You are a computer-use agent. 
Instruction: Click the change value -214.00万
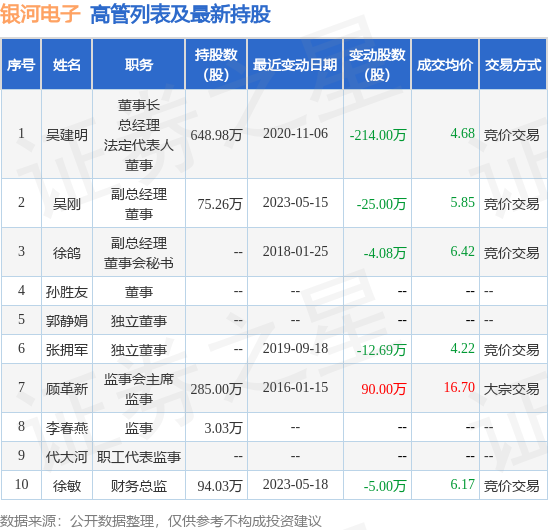(x=378, y=135)
